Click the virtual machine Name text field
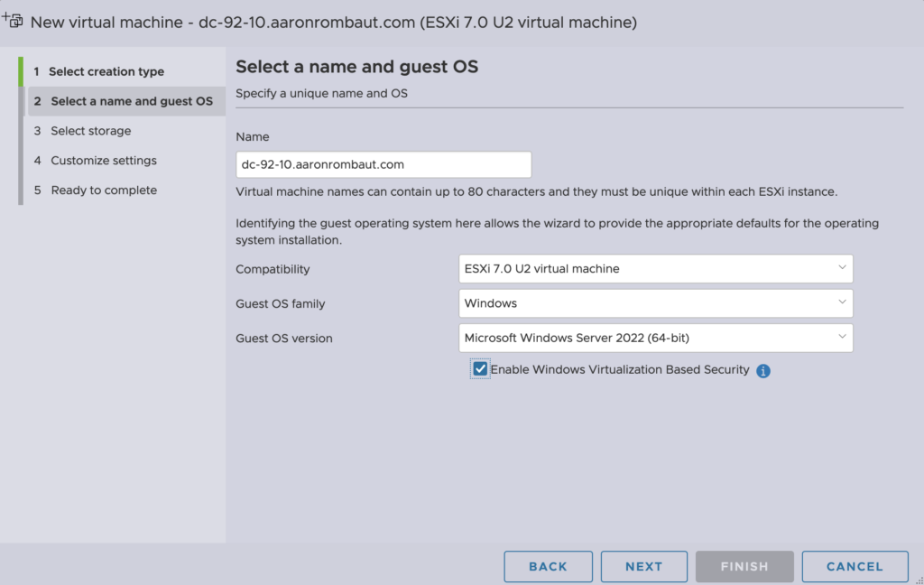Screen dimensions: 924x585 (383, 164)
